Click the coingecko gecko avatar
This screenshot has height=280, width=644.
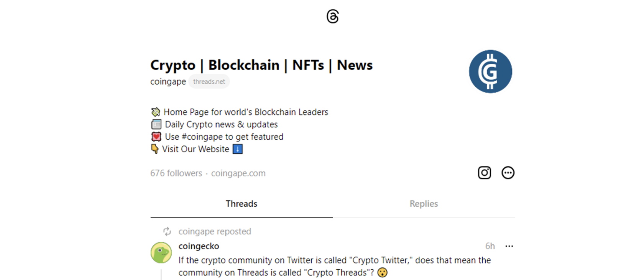point(161,252)
